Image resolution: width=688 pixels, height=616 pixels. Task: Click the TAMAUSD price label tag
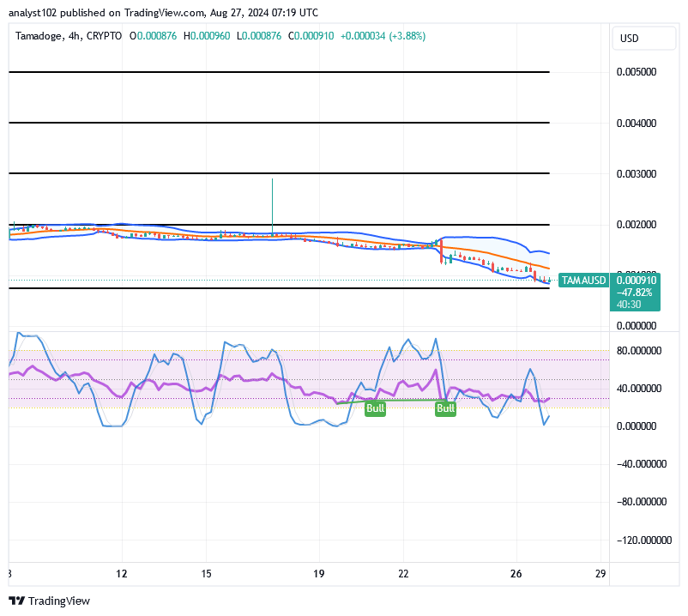583,281
